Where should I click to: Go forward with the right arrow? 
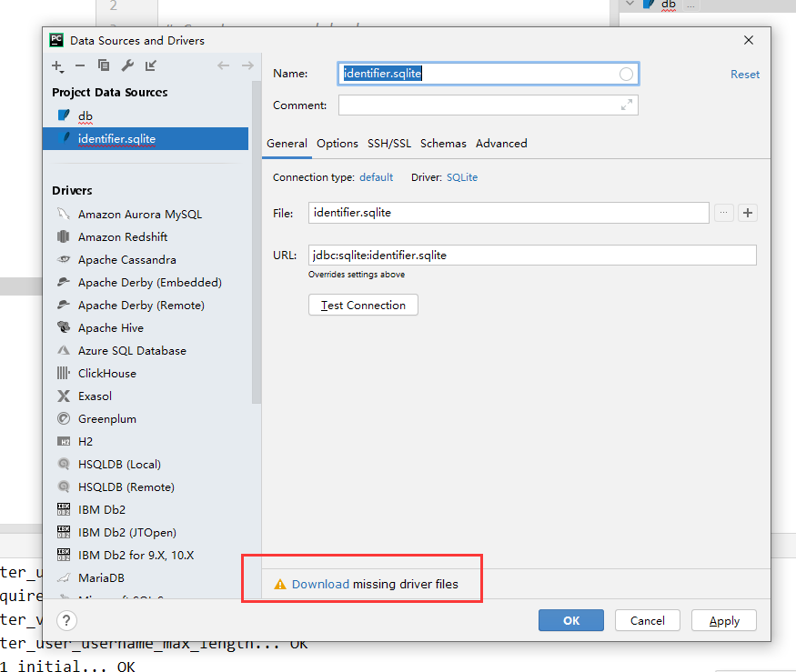point(247,65)
